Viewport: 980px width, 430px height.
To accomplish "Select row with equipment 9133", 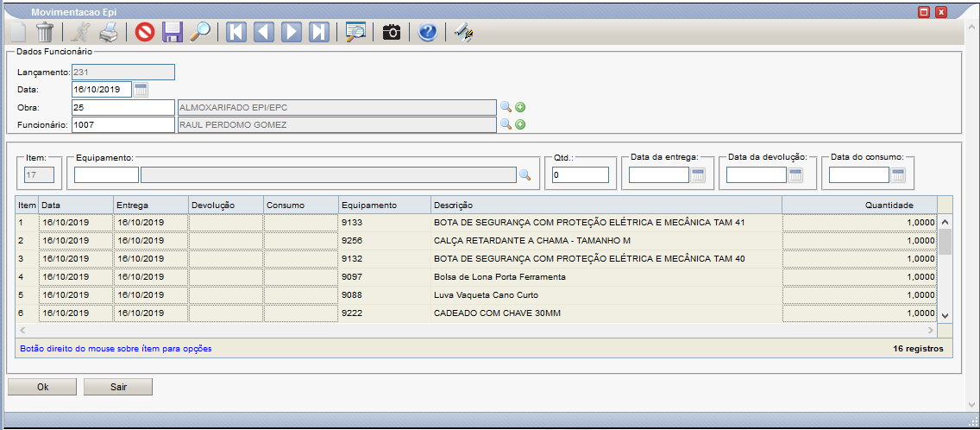I will 476,222.
